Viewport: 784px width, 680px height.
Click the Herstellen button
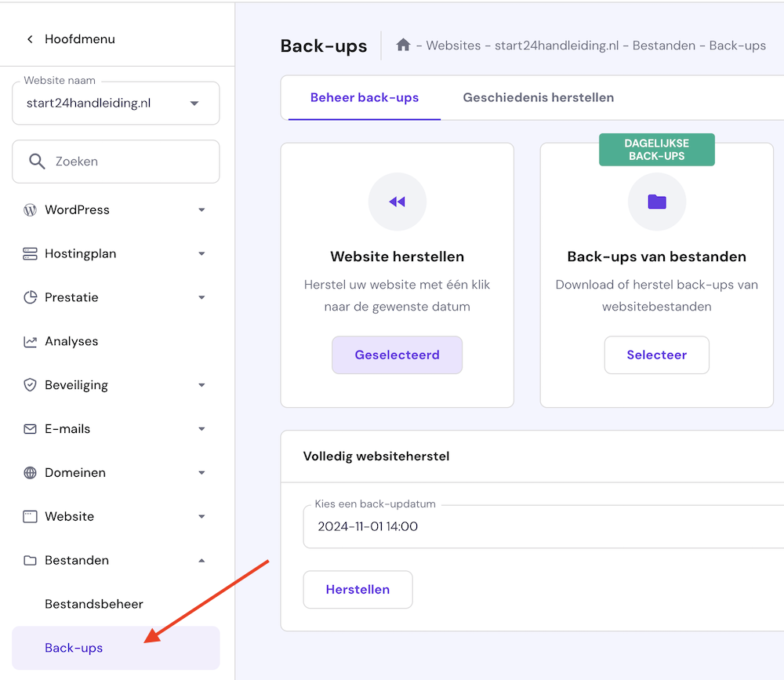pyautogui.click(x=358, y=589)
